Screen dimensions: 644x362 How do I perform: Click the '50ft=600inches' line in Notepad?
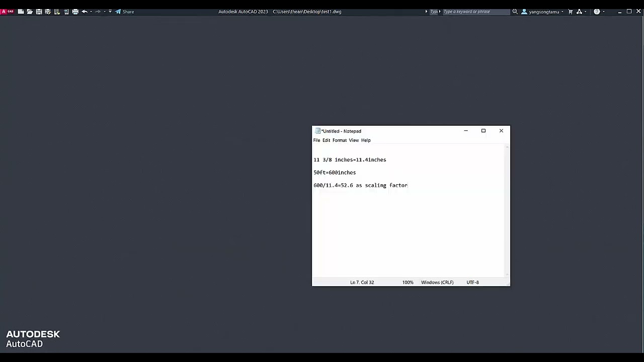pyautogui.click(x=335, y=172)
